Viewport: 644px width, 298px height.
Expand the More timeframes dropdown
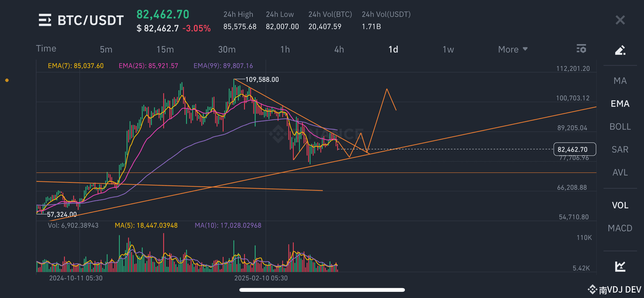coord(512,49)
